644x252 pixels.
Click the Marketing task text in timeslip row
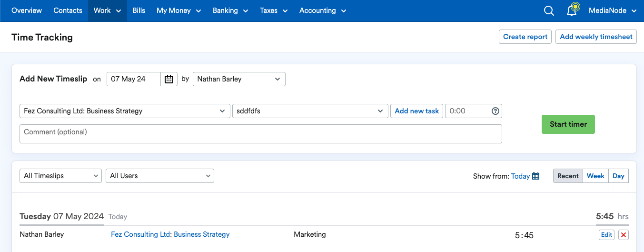310,234
